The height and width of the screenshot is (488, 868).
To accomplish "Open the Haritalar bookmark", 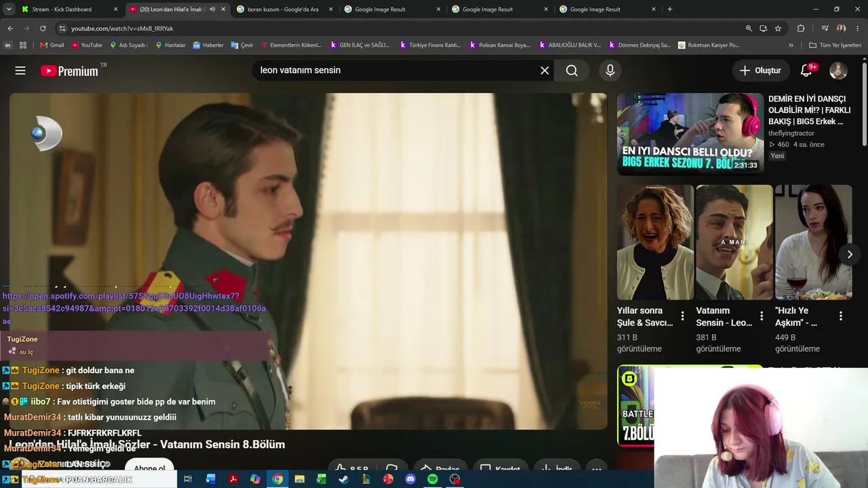I will pyautogui.click(x=170, y=45).
